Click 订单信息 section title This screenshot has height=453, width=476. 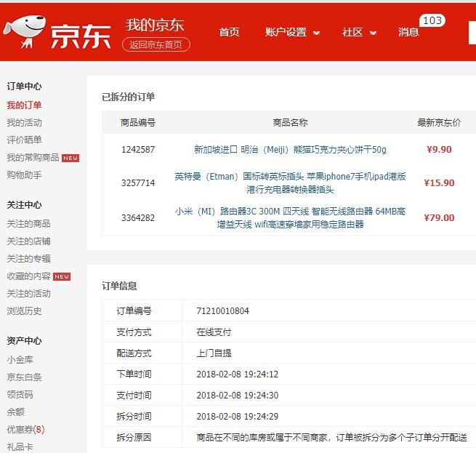pyautogui.click(x=119, y=286)
